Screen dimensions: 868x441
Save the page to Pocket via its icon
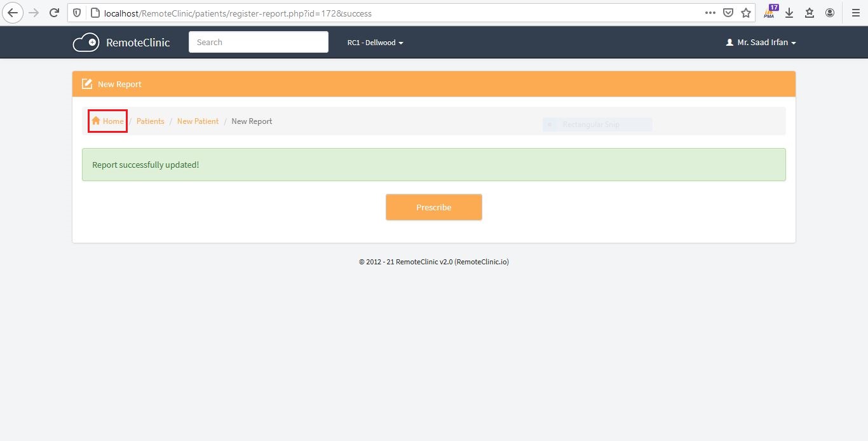(728, 13)
